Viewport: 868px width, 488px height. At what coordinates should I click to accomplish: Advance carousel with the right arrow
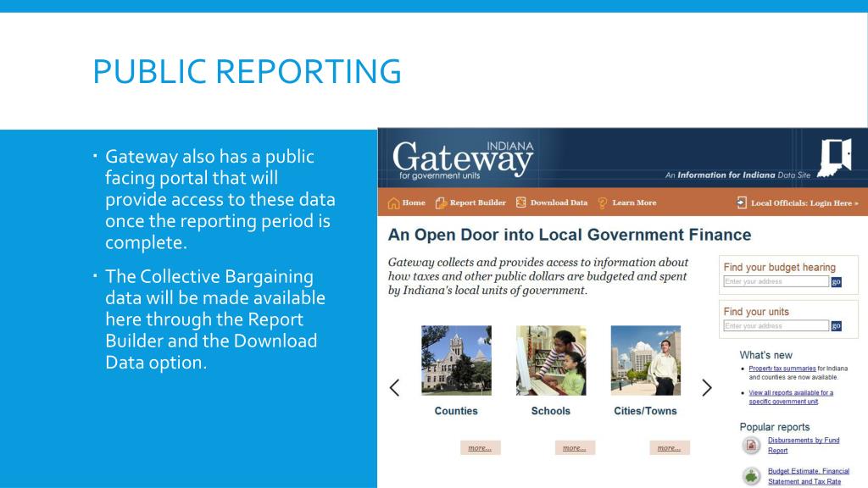(x=707, y=387)
